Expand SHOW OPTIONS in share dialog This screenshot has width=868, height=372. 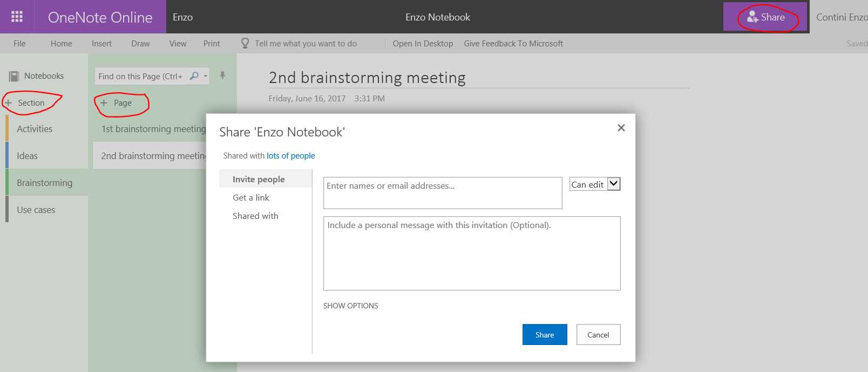point(350,306)
